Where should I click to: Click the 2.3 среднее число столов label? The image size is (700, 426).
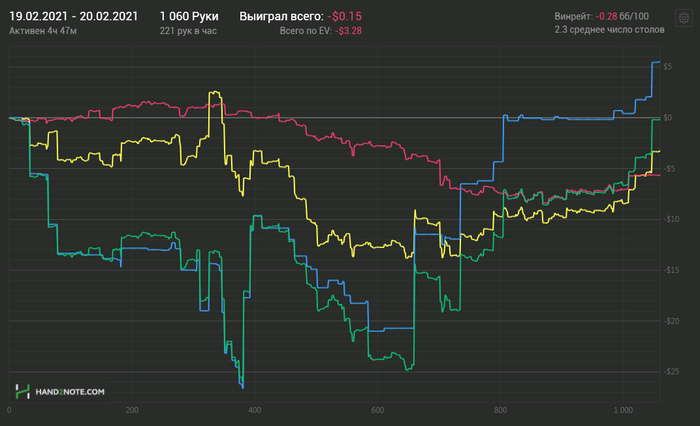[609, 30]
